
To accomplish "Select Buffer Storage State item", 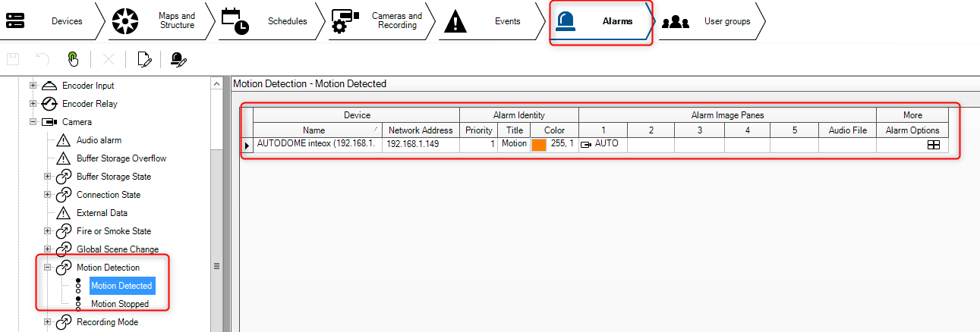I will click(x=114, y=177).
